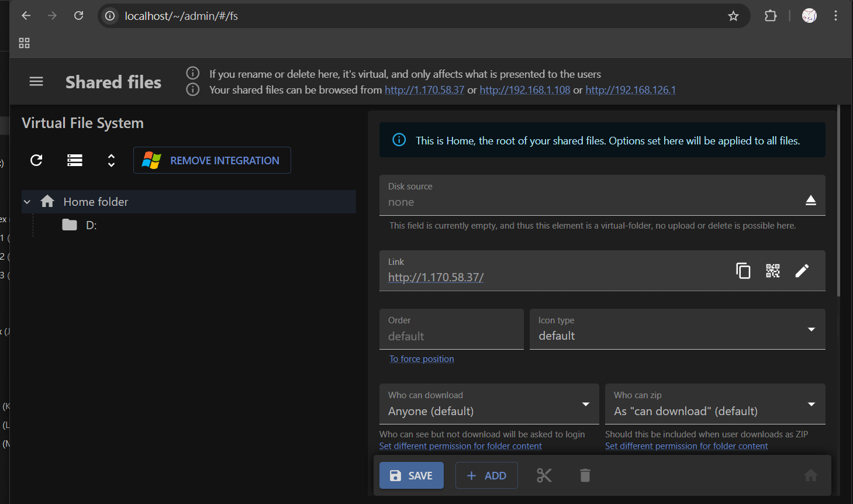Show QR code for the link

[772, 271]
